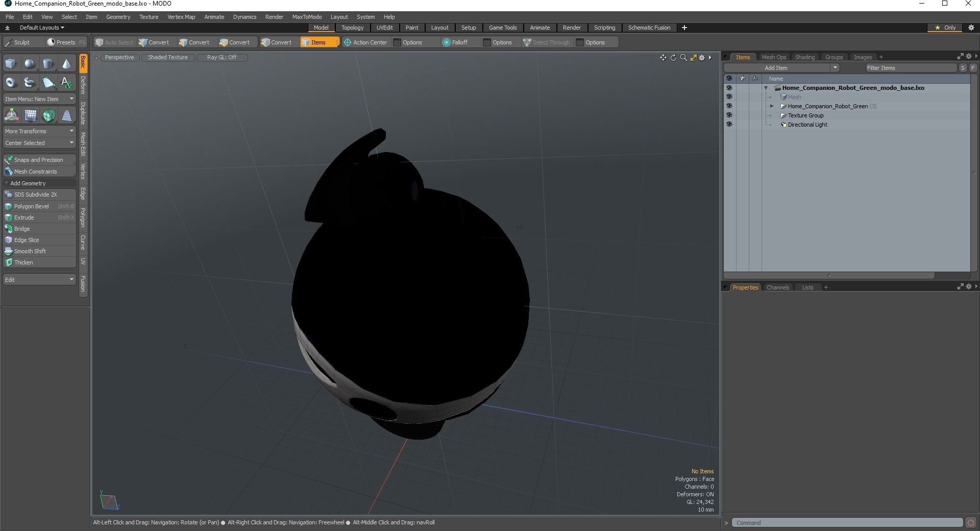The image size is (980, 531).
Task: Expand the Home_Companion_Robot_Green tree item
Action: [772, 106]
